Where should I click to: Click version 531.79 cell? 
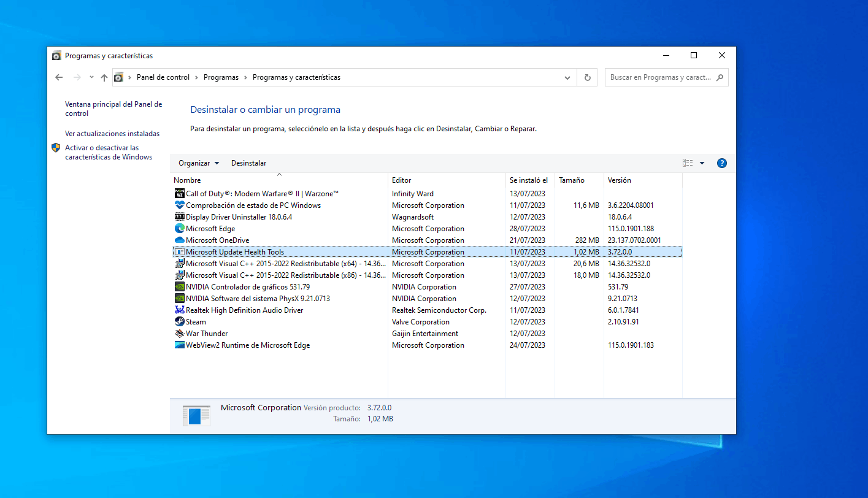(x=618, y=287)
